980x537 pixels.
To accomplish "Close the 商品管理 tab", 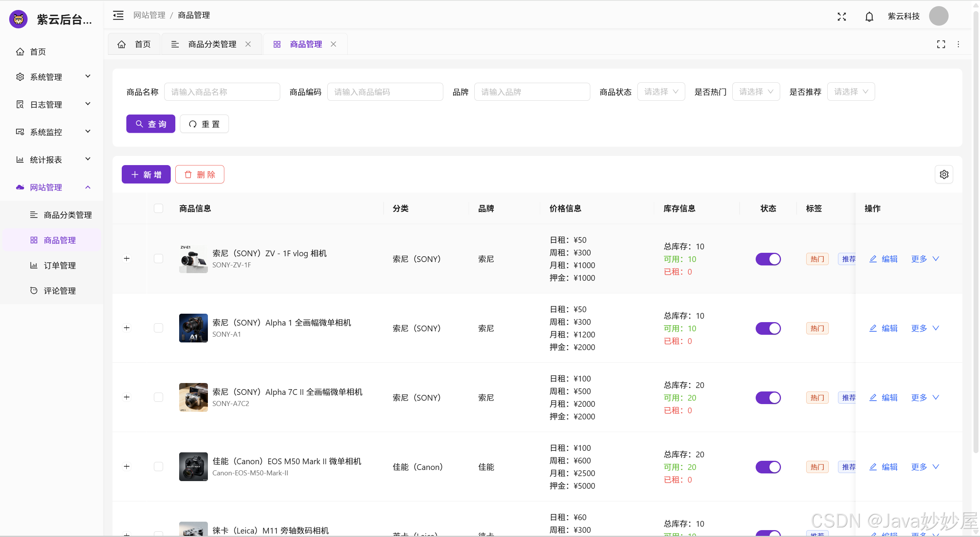I will click(333, 44).
